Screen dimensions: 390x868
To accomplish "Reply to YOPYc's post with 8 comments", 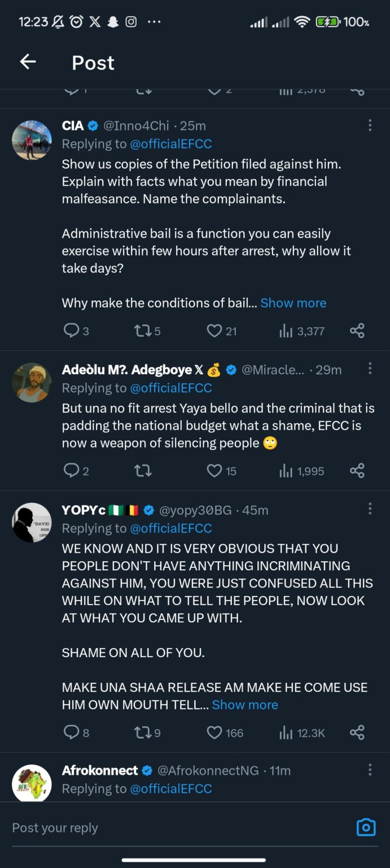I will [76, 733].
